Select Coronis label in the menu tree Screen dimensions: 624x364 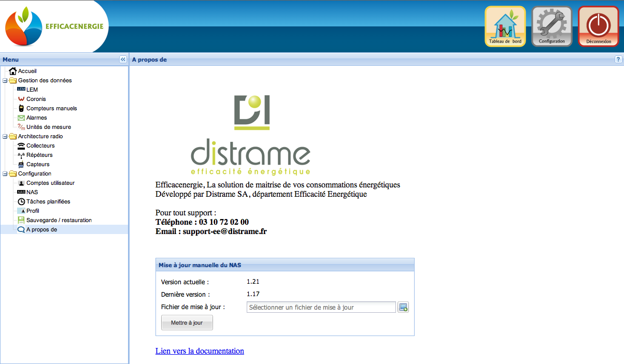(x=36, y=99)
